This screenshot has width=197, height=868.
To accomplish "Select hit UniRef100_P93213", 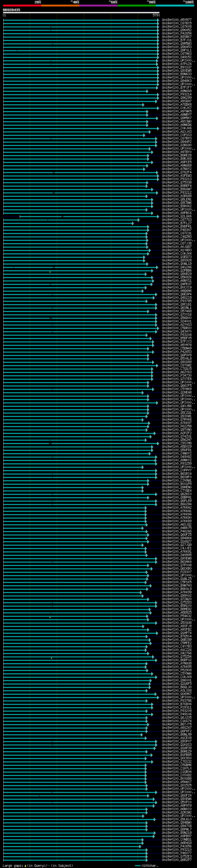I will tap(177, 179).
